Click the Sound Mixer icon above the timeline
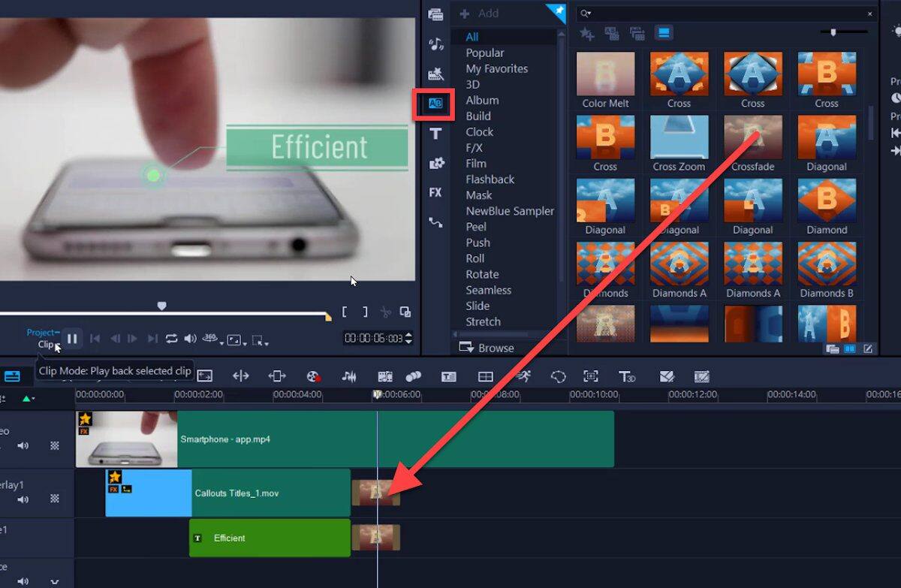 [349, 375]
